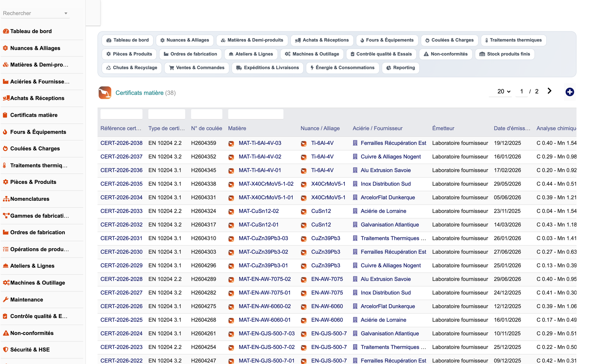
Task: Open Matières & Demi-produits top tab
Action: click(252, 40)
